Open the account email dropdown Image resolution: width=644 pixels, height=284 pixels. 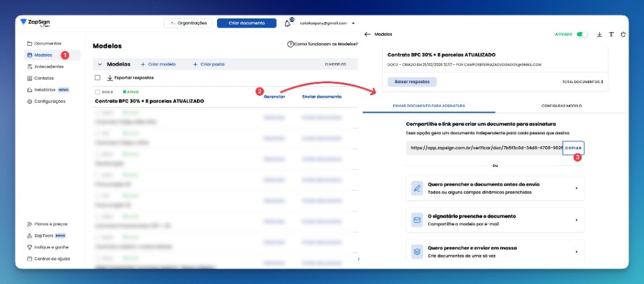coord(327,23)
